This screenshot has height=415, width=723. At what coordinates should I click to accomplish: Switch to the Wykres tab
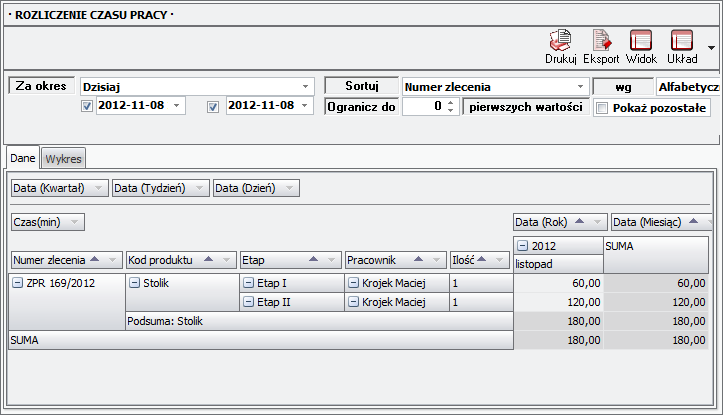[x=63, y=158]
